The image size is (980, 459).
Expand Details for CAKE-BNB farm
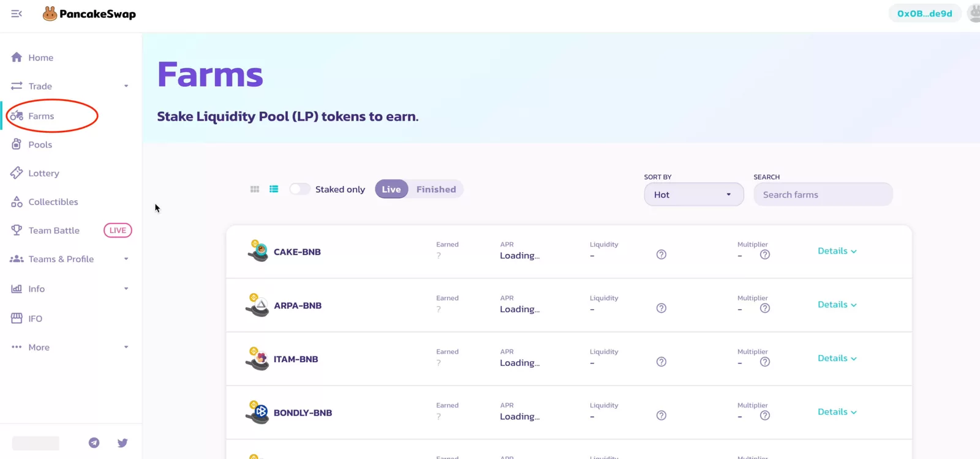click(x=837, y=251)
